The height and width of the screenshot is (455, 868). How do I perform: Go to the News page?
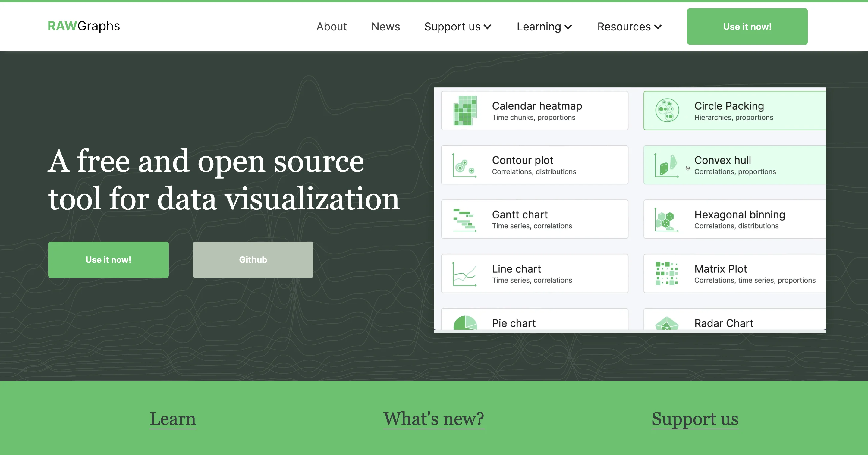click(x=385, y=27)
